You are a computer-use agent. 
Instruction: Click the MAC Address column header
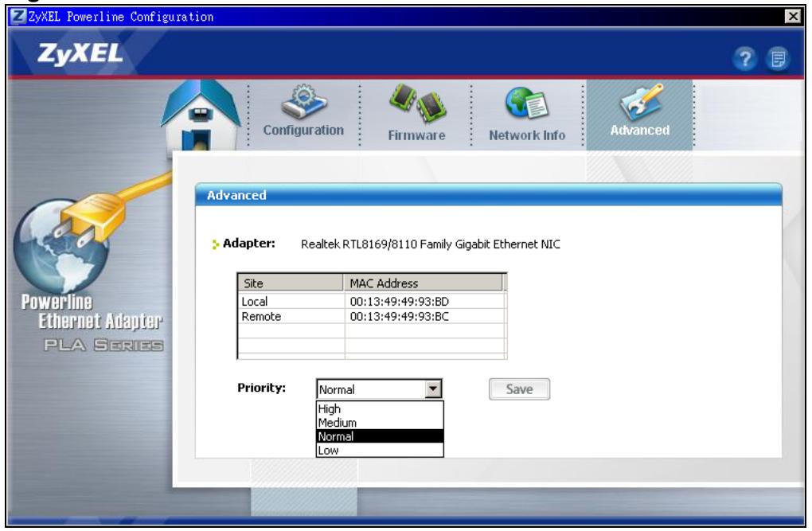pos(423,283)
